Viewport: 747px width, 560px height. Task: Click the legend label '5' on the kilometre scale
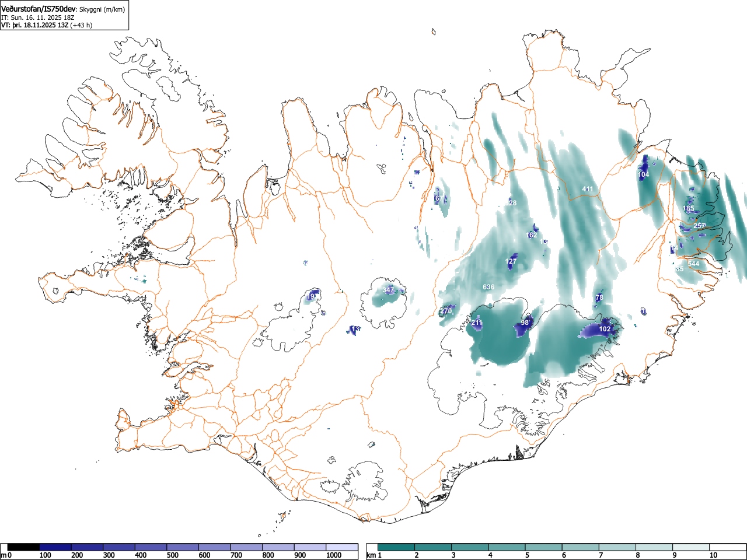(527, 555)
